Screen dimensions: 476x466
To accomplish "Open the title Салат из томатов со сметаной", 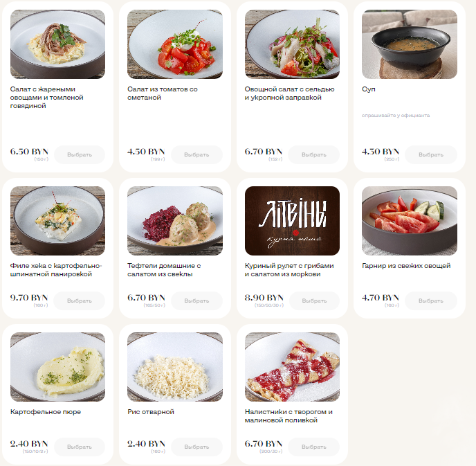I will tap(163, 93).
